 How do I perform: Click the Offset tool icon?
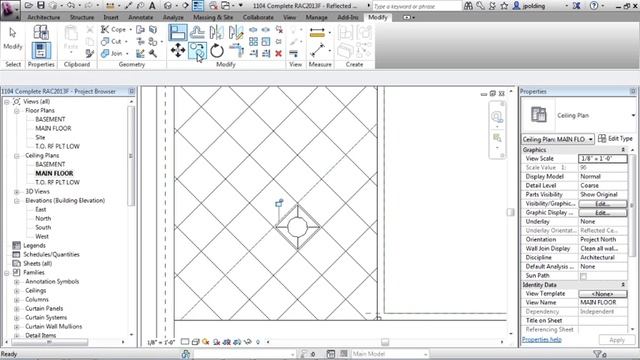pos(197,32)
